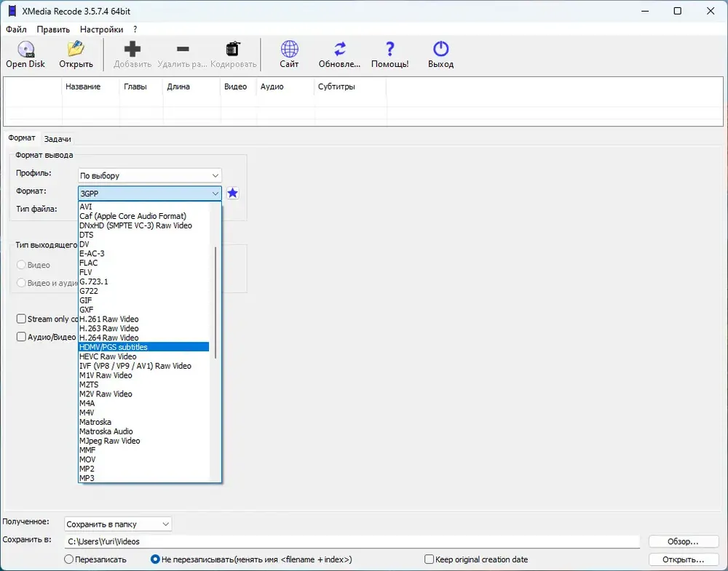Image resolution: width=728 pixels, height=571 pixels.
Task: Collapse the Формат combo box arrow
Action: click(x=215, y=193)
